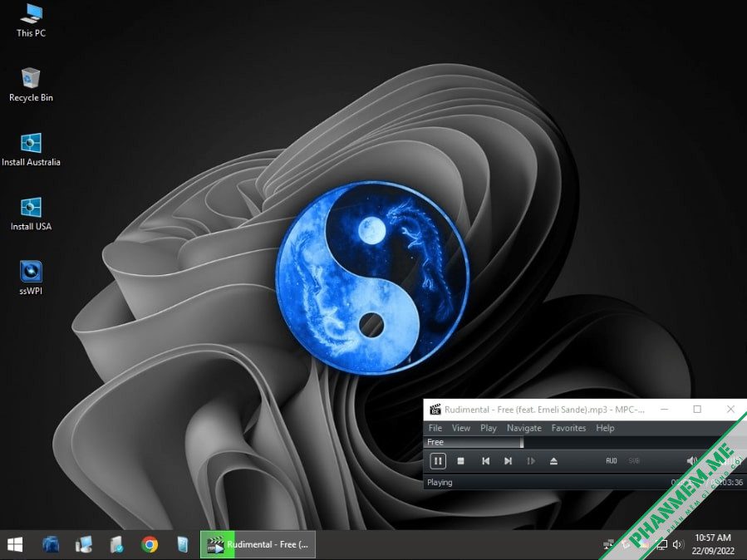Mute audio with the speaker icon in the player
The height and width of the screenshot is (560, 747).
tap(691, 460)
